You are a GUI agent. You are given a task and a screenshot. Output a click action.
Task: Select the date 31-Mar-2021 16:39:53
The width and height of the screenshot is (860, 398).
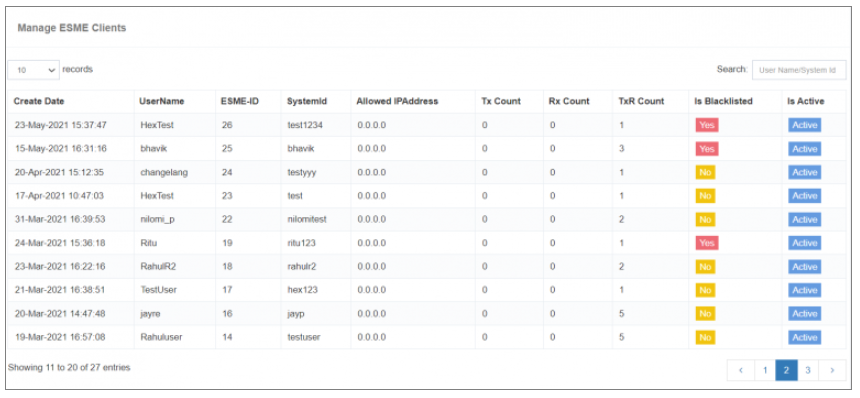pyautogui.click(x=60, y=219)
